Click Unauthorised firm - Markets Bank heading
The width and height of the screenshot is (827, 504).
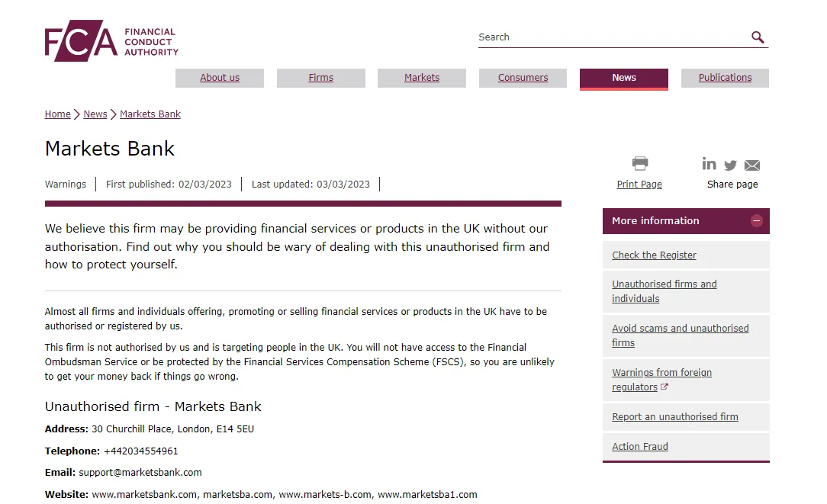coord(153,406)
